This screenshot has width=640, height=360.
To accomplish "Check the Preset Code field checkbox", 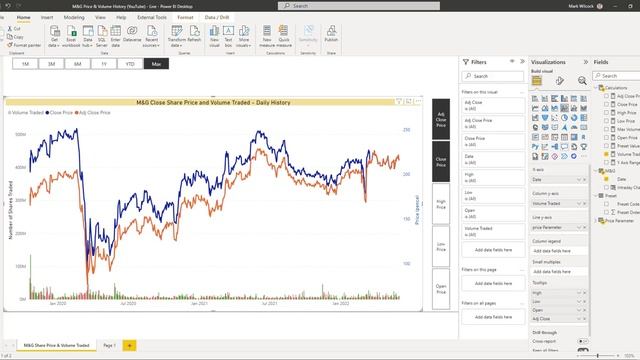I will (606, 204).
